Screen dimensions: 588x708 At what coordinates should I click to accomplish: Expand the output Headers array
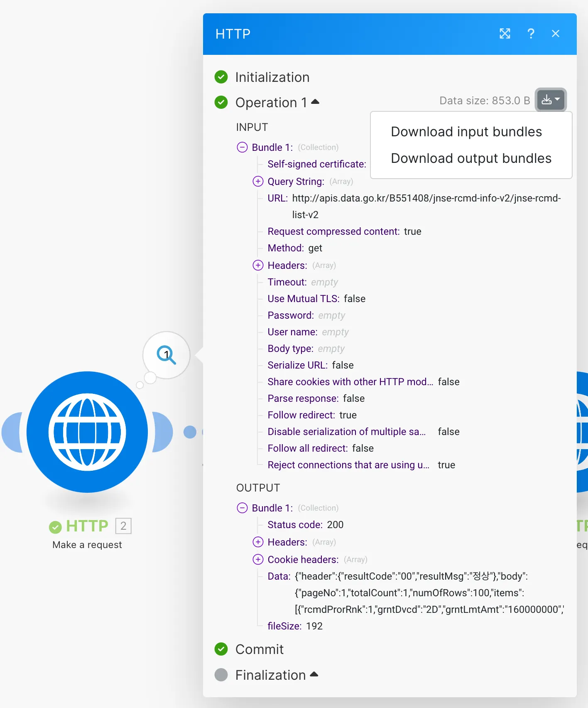[258, 542]
